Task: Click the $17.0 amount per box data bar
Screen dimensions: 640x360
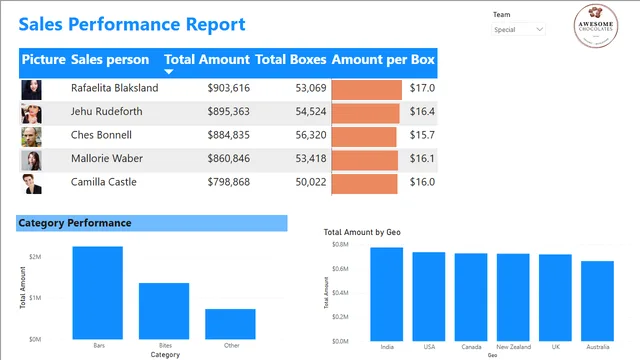Action: tap(367, 90)
